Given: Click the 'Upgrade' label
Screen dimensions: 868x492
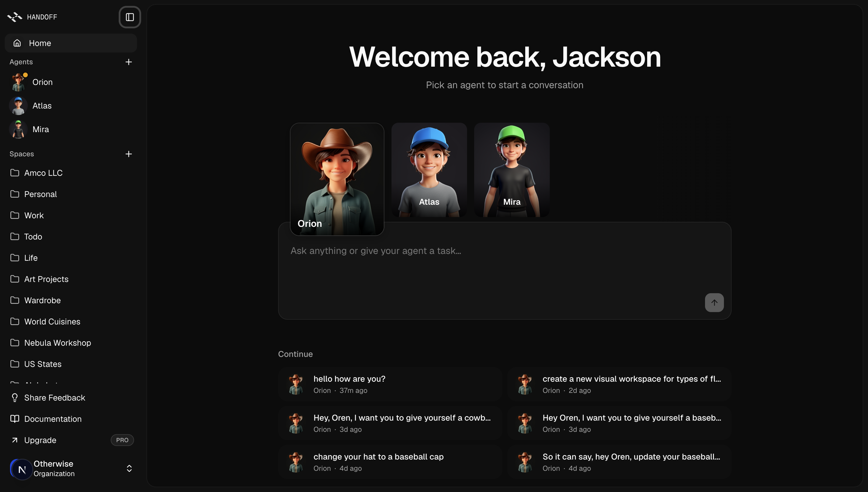Looking at the screenshot, I should tap(40, 440).
